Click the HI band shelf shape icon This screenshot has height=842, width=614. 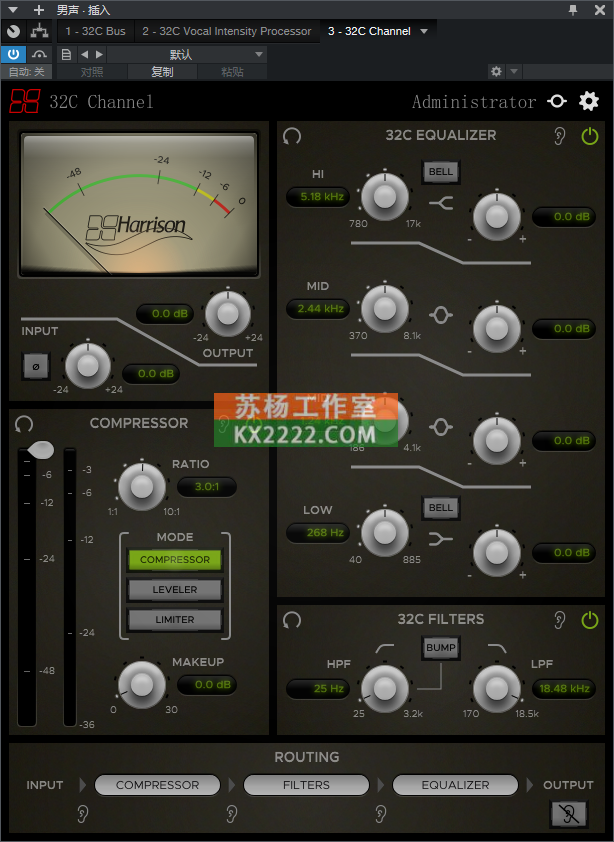[x=441, y=203]
